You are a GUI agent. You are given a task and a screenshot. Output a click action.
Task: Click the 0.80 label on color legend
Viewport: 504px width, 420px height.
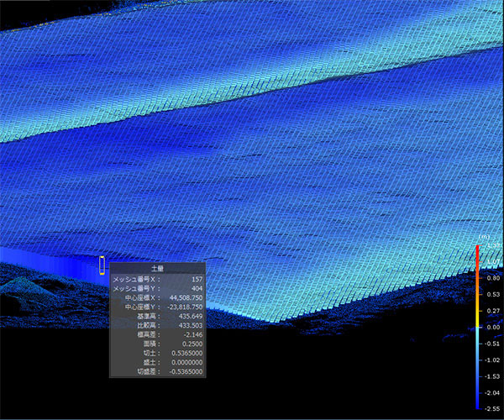pos(493,278)
